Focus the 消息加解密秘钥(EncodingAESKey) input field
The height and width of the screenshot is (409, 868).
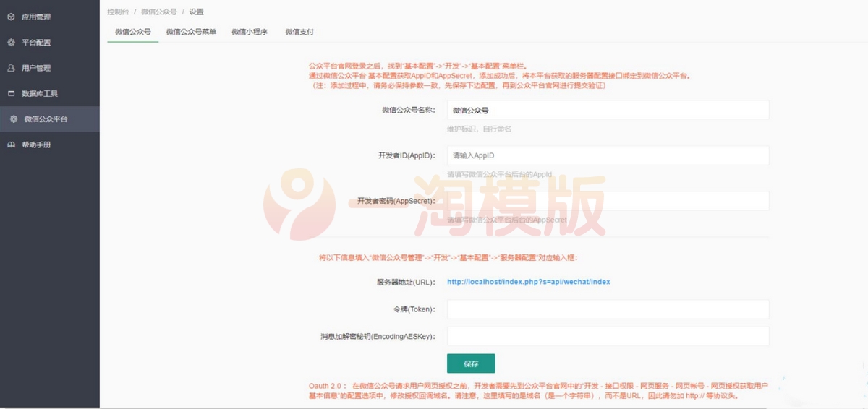click(x=608, y=337)
